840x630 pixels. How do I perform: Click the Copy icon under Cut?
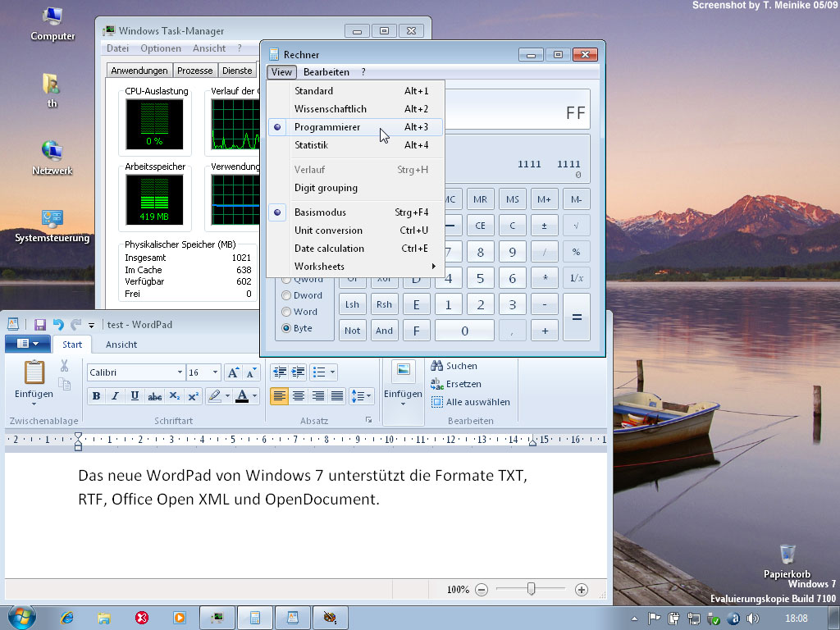tap(64, 384)
